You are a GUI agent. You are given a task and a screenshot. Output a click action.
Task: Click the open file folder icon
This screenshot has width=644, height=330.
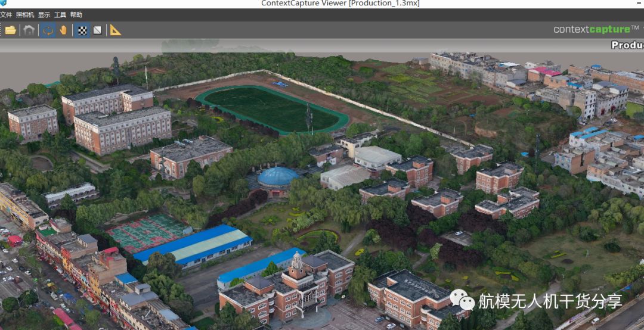pyautogui.click(x=10, y=30)
